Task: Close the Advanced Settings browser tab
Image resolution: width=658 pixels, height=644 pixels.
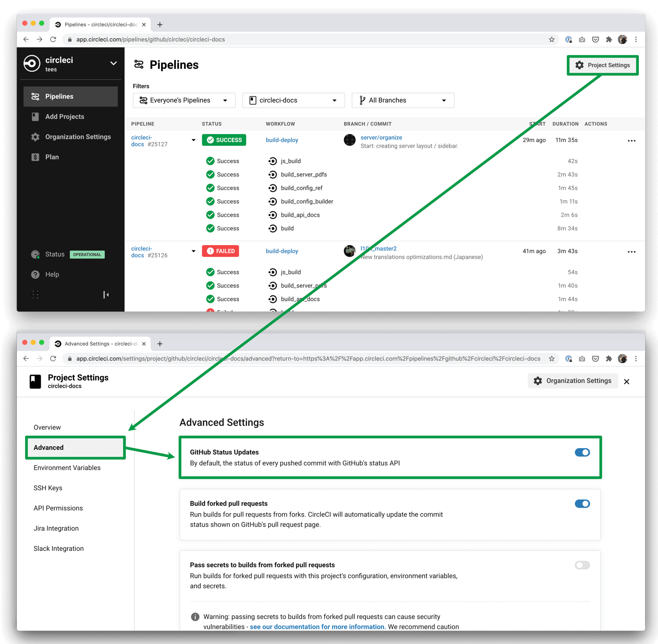Action: coord(144,344)
